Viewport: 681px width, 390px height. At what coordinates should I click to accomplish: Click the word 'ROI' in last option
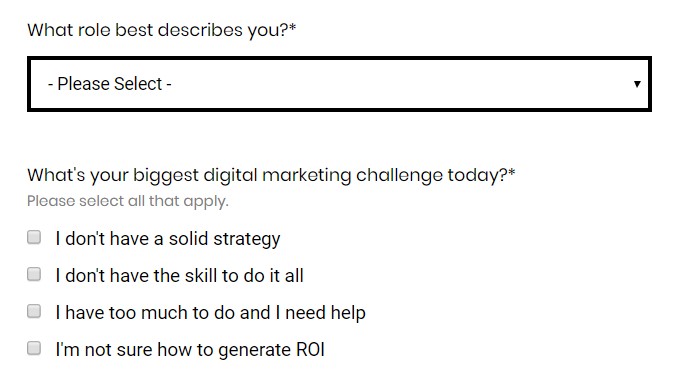pos(310,350)
